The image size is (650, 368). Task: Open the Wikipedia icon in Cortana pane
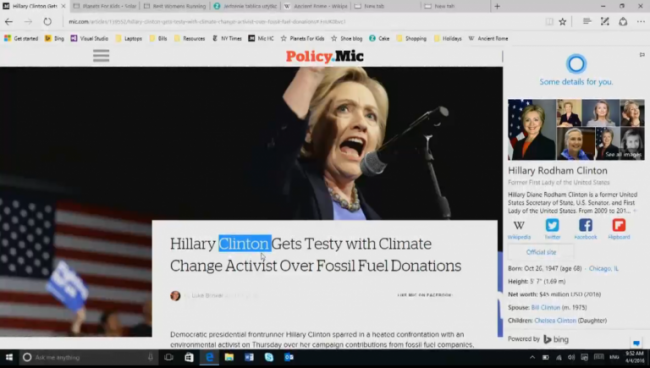point(519,229)
